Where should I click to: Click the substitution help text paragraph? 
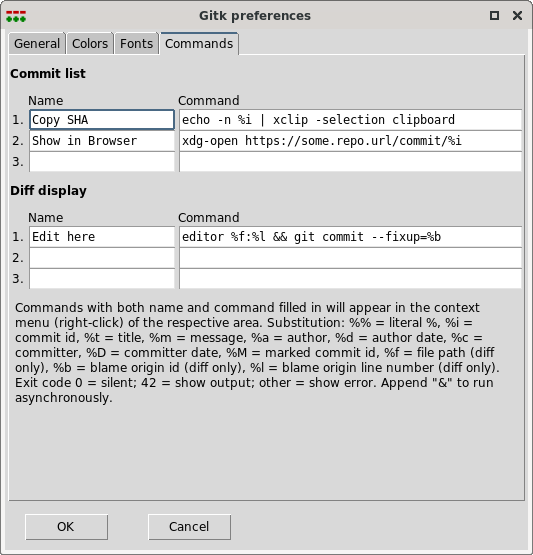coord(257,353)
